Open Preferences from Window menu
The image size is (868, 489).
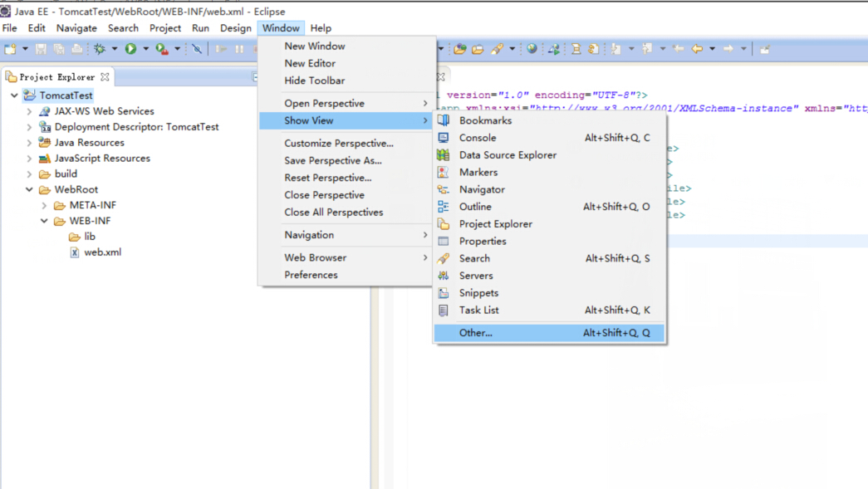pos(348,274)
